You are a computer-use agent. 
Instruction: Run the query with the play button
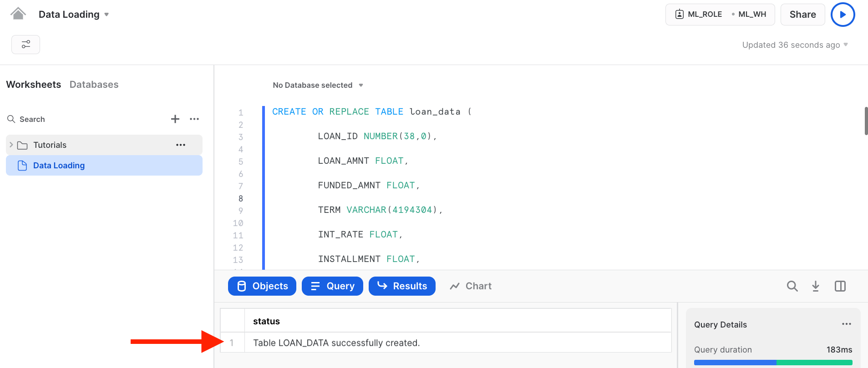(x=843, y=15)
